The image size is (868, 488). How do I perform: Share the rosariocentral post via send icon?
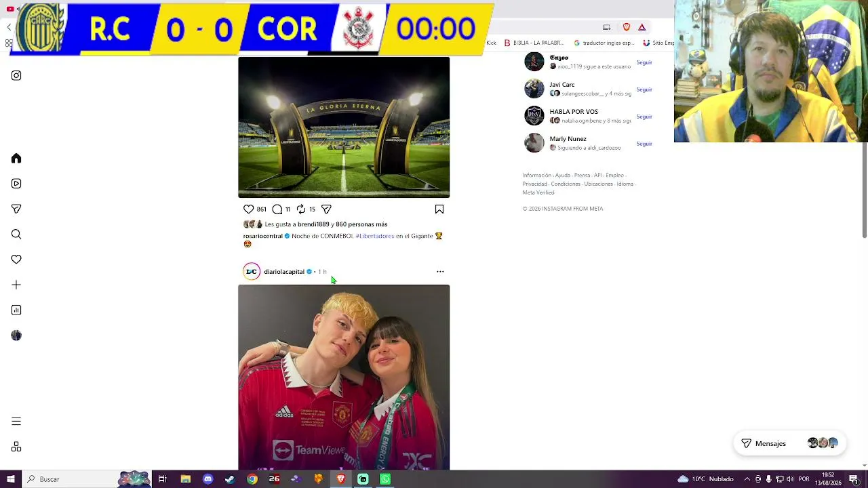point(326,209)
